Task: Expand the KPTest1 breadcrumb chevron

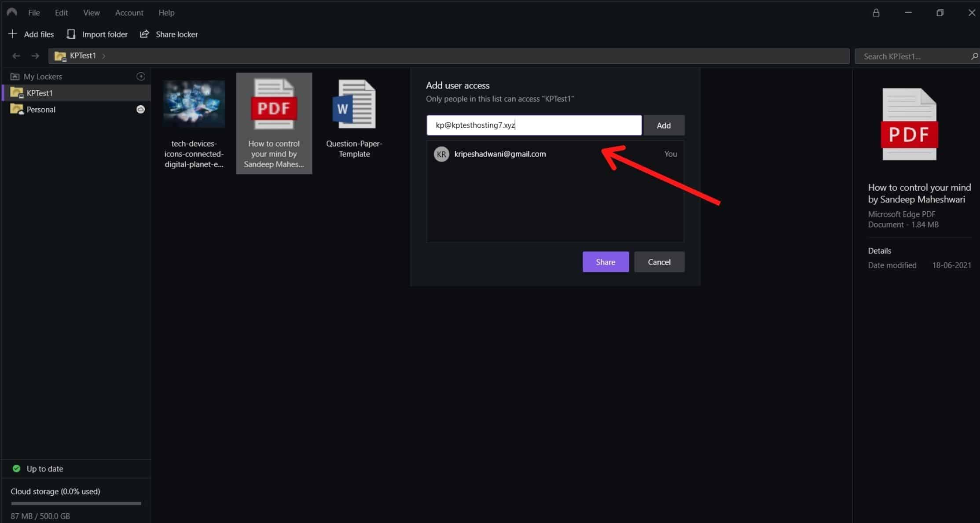Action: click(104, 56)
